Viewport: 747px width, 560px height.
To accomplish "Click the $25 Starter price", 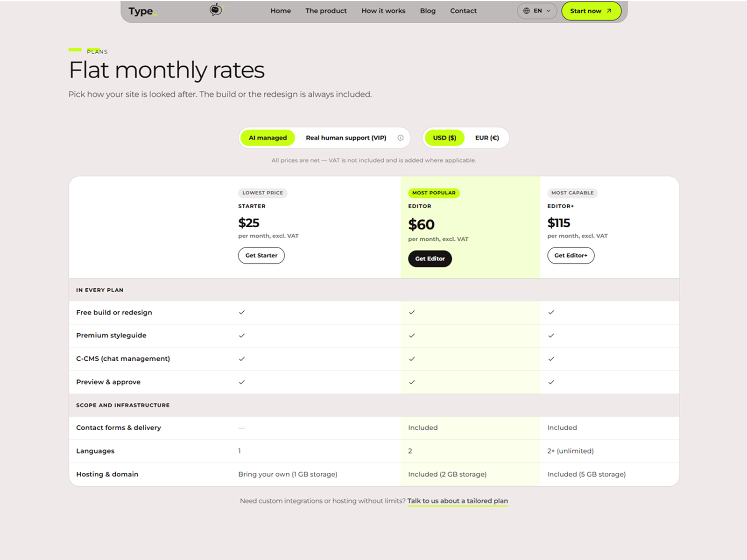I will point(249,223).
